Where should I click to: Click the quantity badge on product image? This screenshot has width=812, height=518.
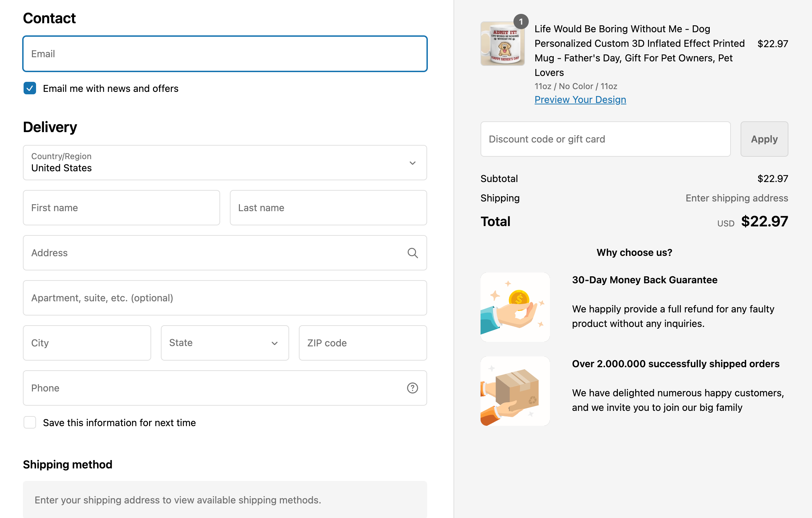(x=521, y=22)
